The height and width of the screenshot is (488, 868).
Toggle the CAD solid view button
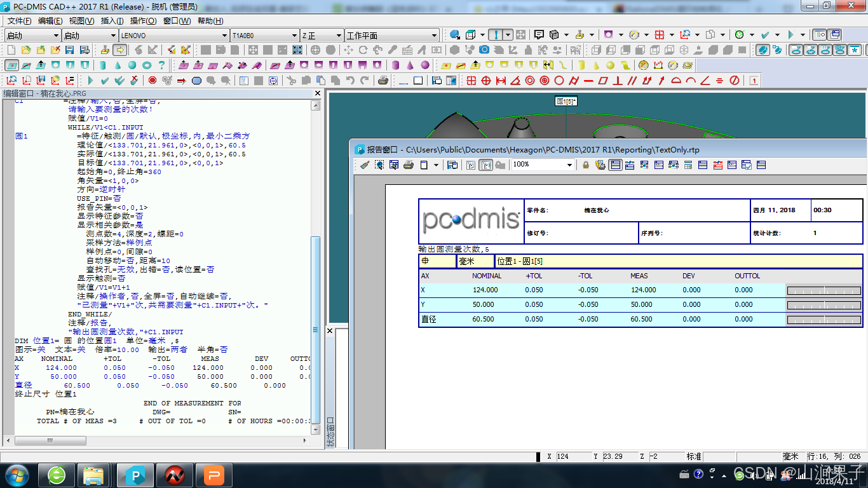coord(763,50)
